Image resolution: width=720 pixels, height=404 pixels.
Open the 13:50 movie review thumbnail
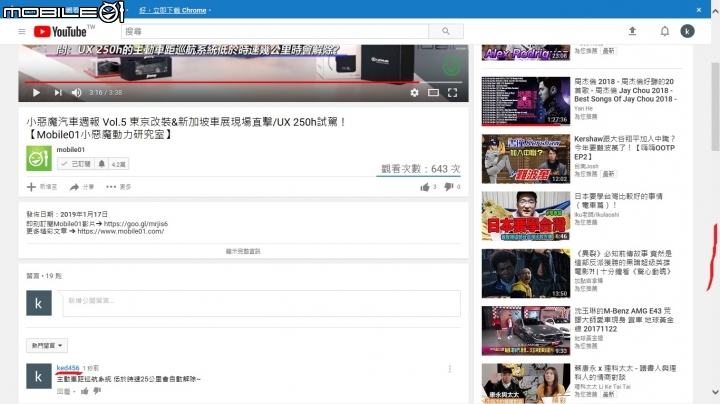pyautogui.click(x=526, y=274)
